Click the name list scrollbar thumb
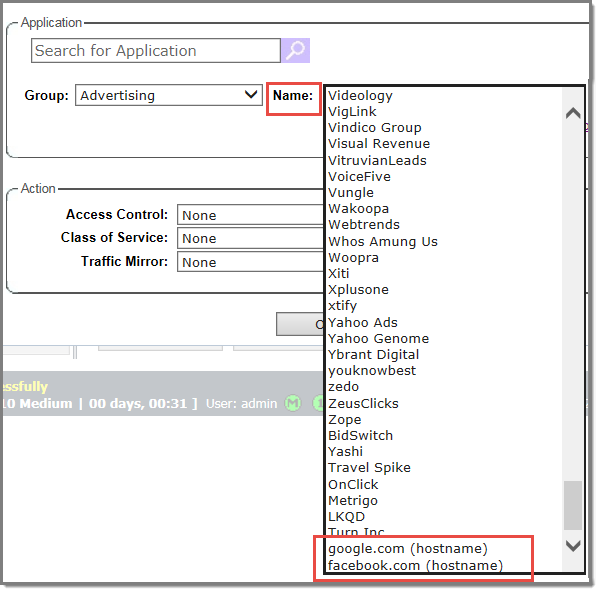The image size is (599, 592). [x=574, y=506]
